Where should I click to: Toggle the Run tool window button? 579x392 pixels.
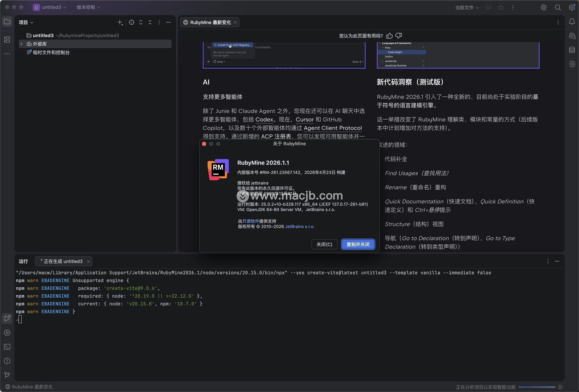[x=7, y=318]
